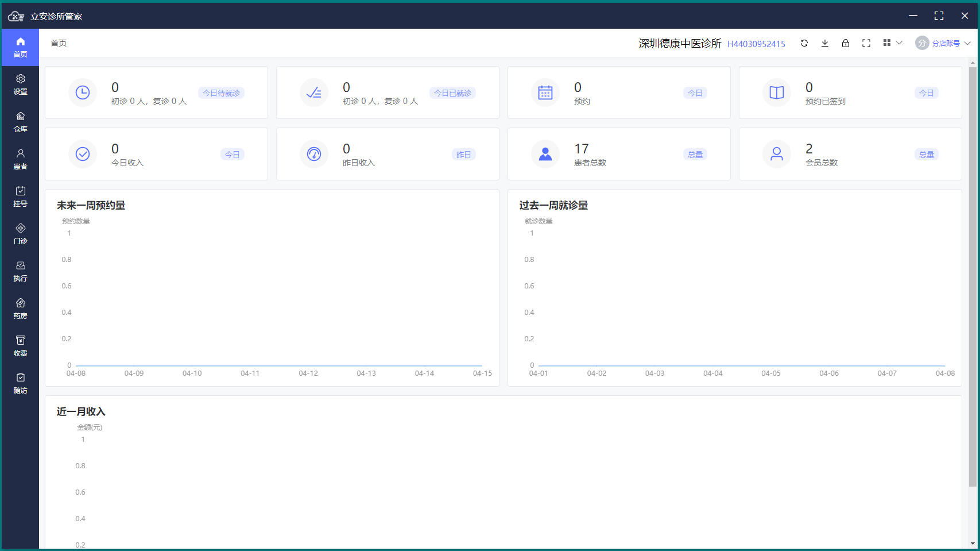The width and height of the screenshot is (980, 551).
Task: Click the 04-15 label on appointments chart
Action: coord(482,373)
